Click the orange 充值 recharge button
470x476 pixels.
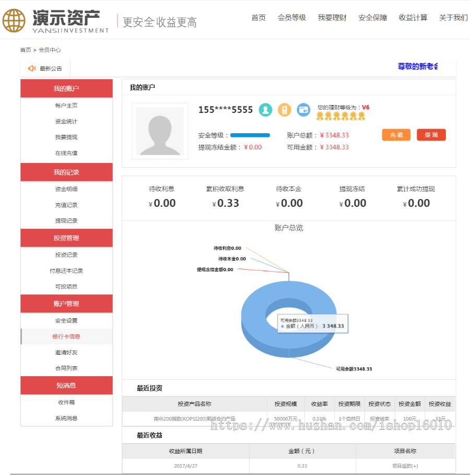[396, 135]
